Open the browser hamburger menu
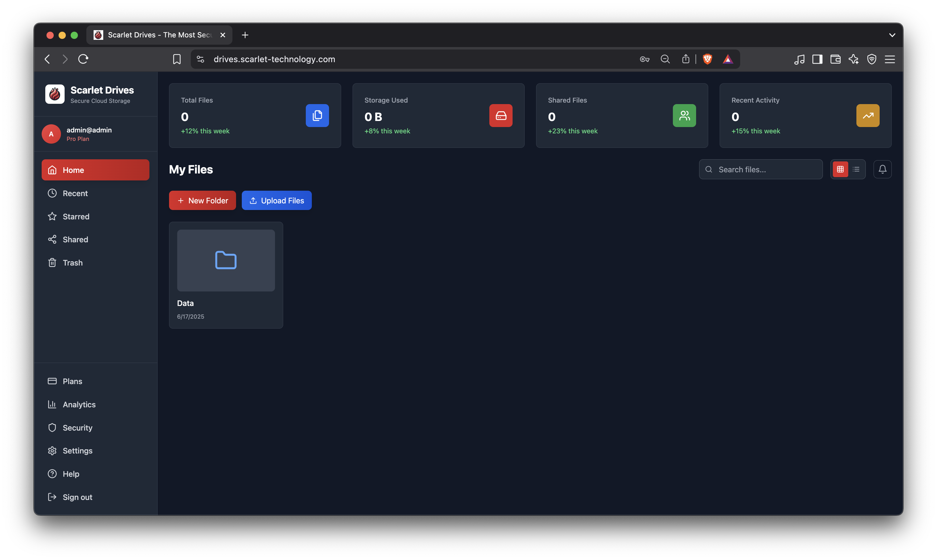The width and height of the screenshot is (937, 560). 890,59
